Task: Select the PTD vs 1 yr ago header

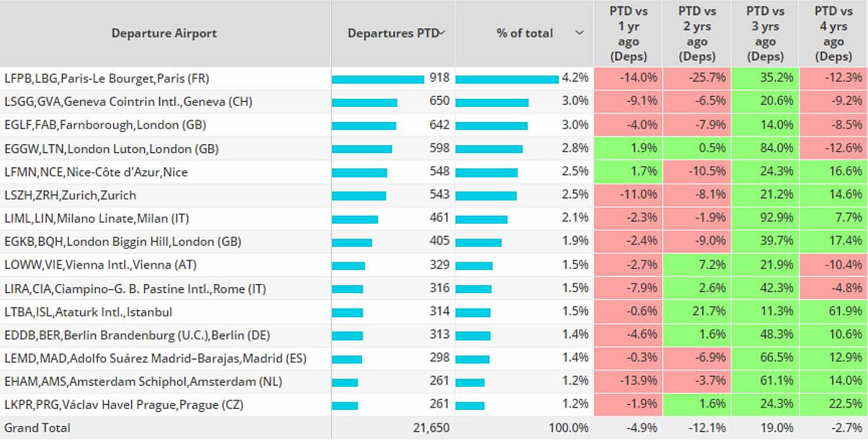Action: pyautogui.click(x=627, y=33)
